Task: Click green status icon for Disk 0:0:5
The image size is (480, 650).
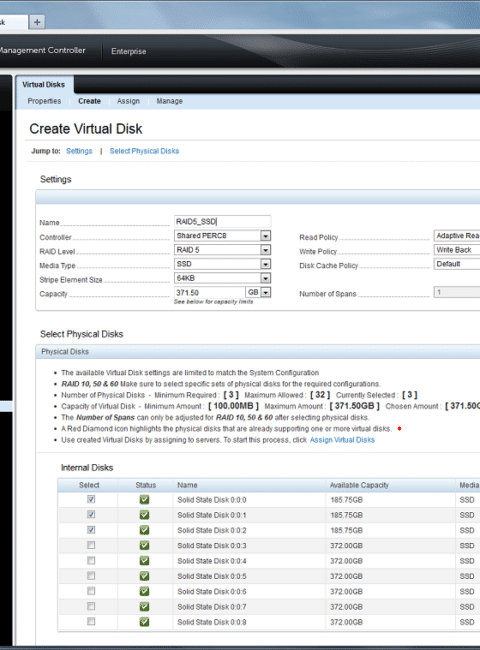Action: [144, 576]
